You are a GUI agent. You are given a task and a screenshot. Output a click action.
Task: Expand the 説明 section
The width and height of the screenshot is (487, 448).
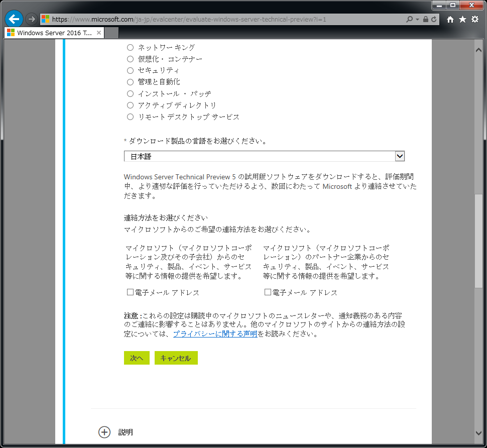(x=104, y=432)
